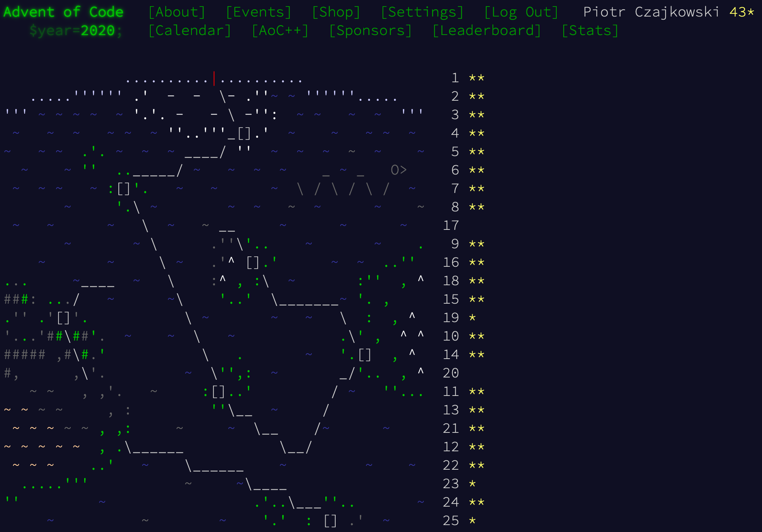Open Settings menu item
Viewport: 762px width, 532px height.
[x=419, y=13]
